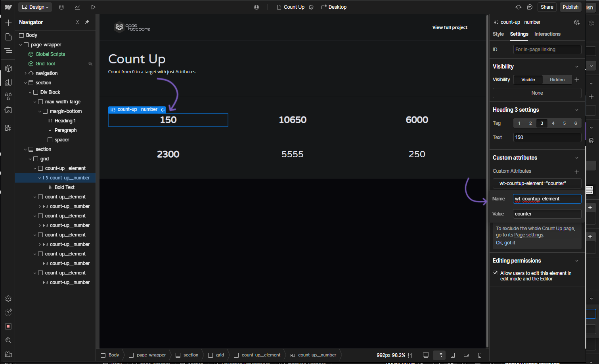Click the Share button
599x364 pixels.
(547, 7)
